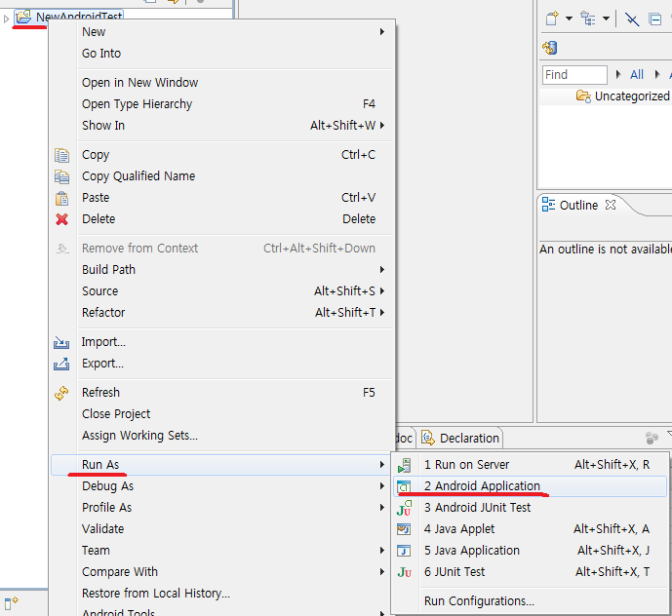Select 6 JUnit Test run option
The width and height of the screenshot is (672, 616).
point(530,571)
